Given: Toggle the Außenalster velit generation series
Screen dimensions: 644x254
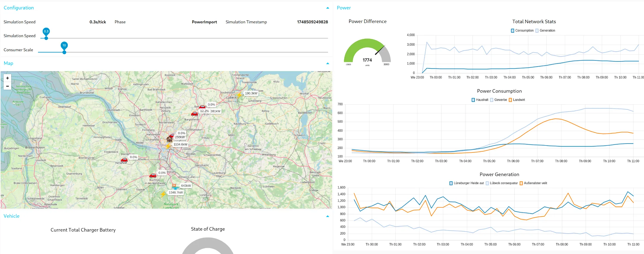Looking at the screenshot, I should pyautogui.click(x=533, y=183).
